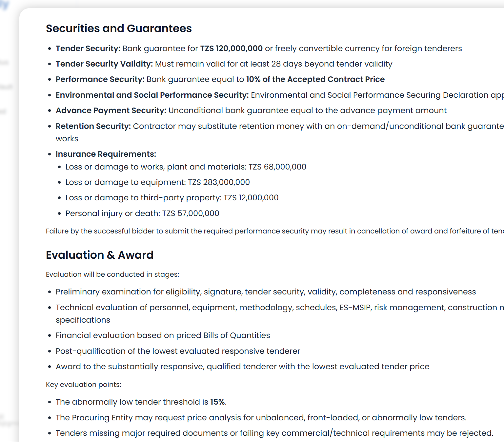Screen dimensions: 504x442
Task: Click the Loss or damage to equipment line
Action: 158,182
